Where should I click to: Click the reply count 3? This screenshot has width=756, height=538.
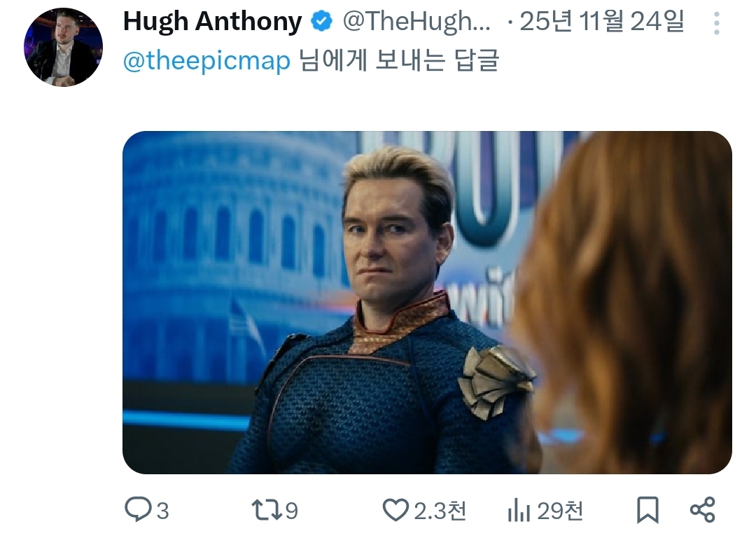tap(162, 511)
